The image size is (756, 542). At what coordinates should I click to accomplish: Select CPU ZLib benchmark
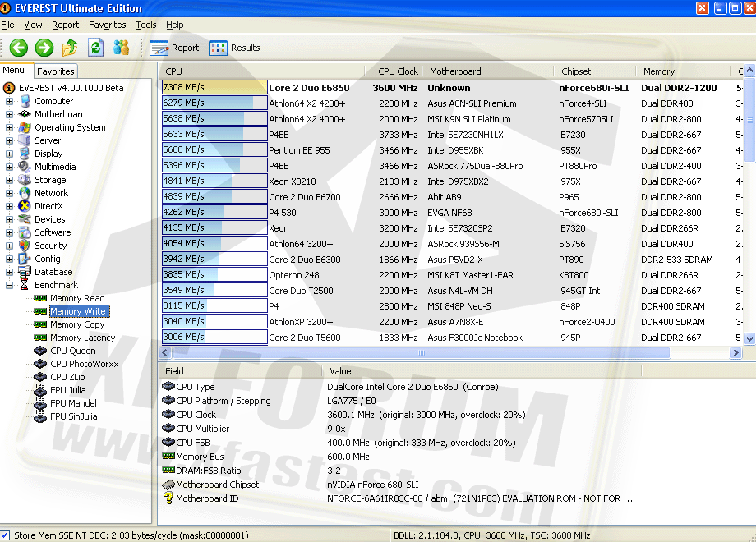click(67, 377)
